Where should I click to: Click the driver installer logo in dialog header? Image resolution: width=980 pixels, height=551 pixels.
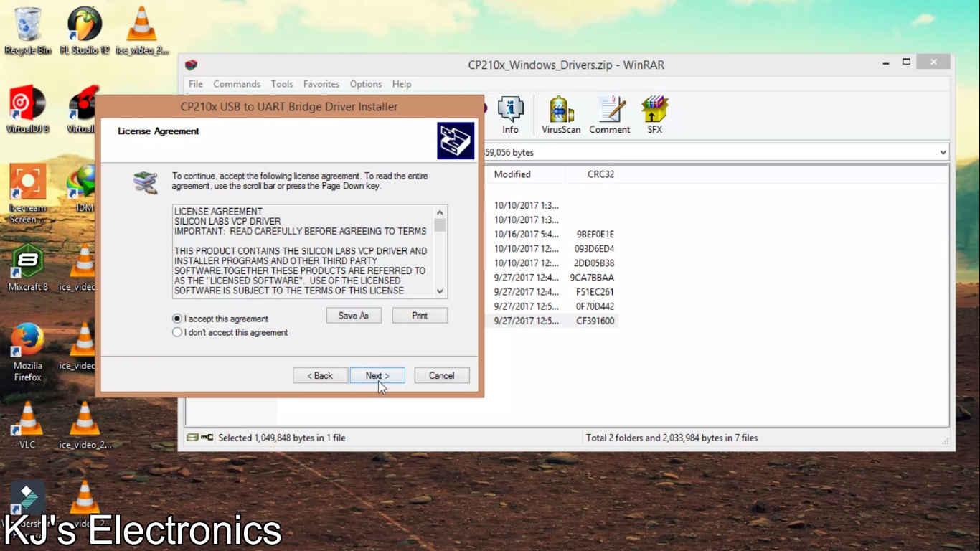point(456,141)
